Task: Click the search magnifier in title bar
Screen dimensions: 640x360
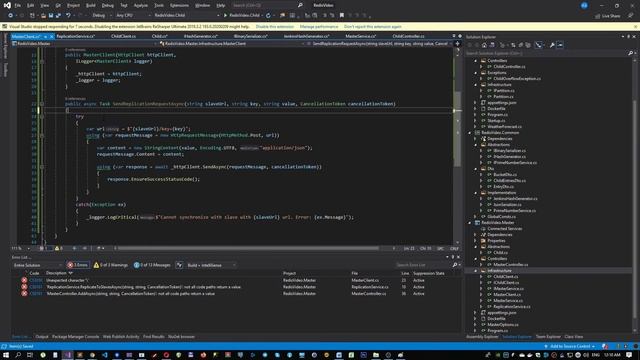Action: pyautogui.click(x=300, y=5)
